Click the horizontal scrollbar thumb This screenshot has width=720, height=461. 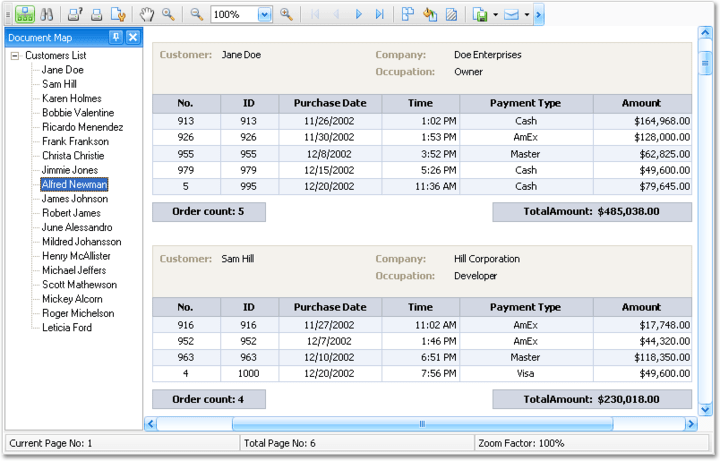click(421, 424)
